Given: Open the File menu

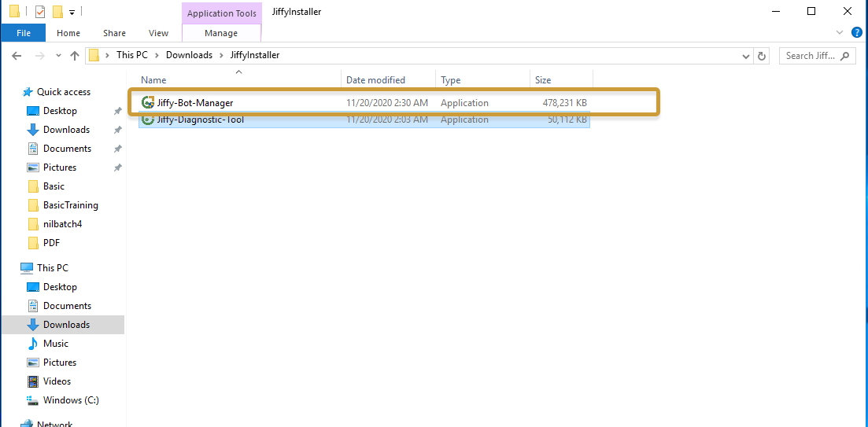Looking at the screenshot, I should coord(23,33).
